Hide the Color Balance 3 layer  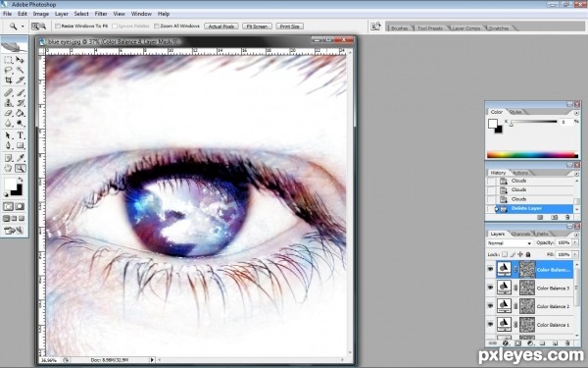tap(490, 288)
